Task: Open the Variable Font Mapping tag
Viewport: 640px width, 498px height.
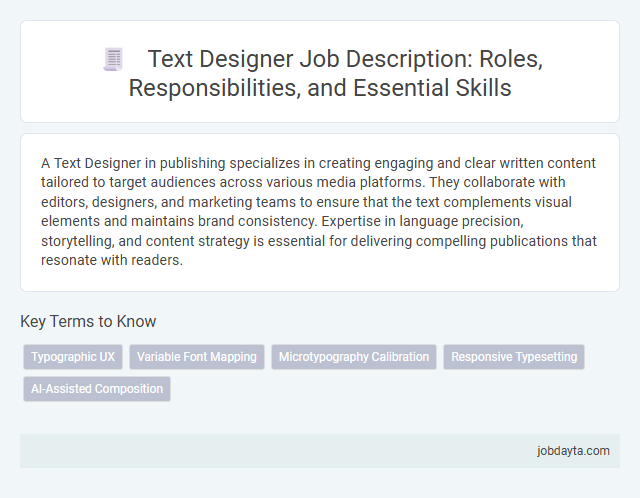Action: pos(197,357)
